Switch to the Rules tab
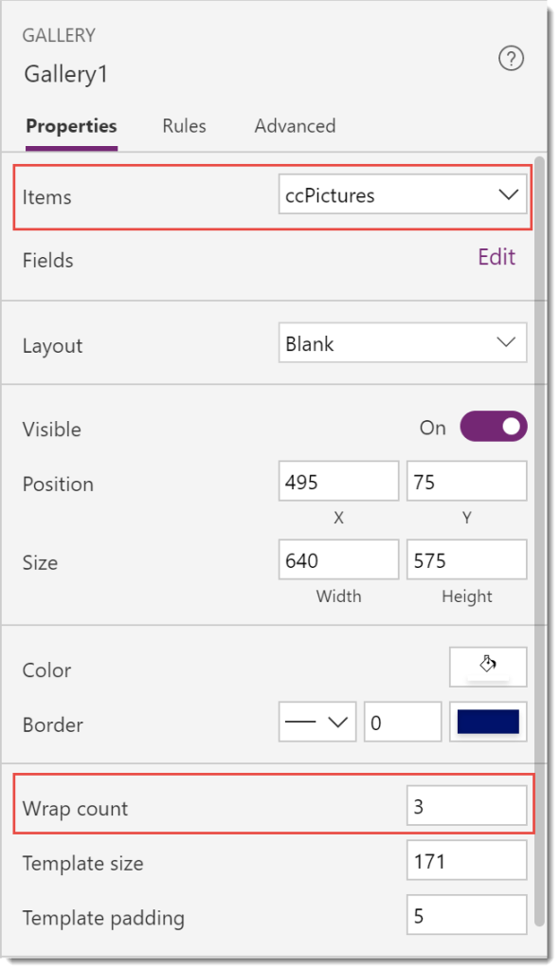The height and width of the screenshot is (971, 560). point(185,126)
